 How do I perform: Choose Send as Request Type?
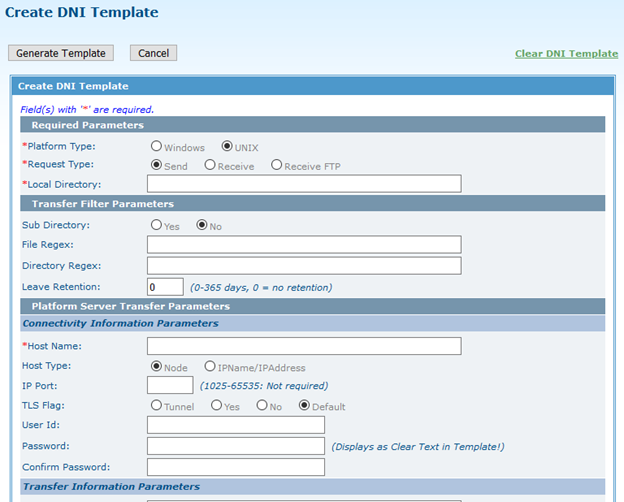(x=156, y=165)
